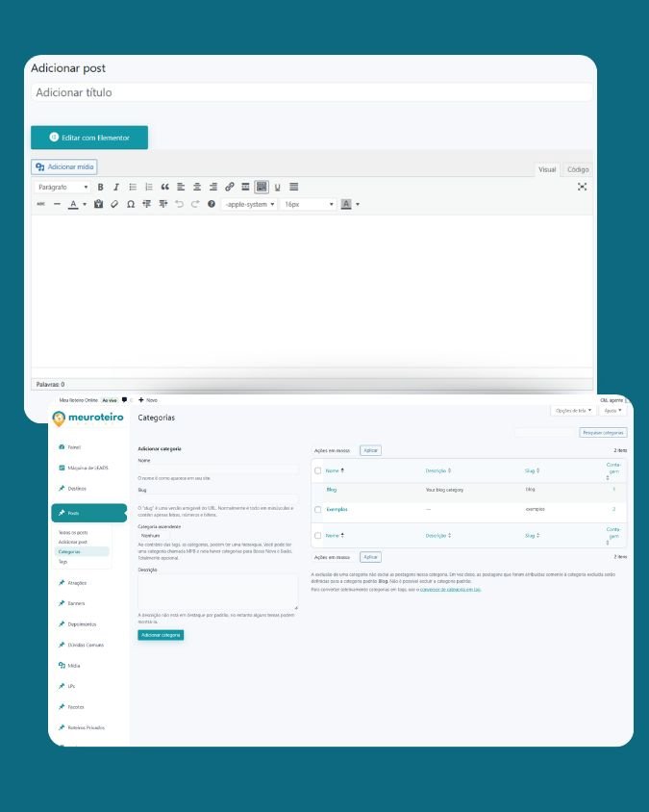Open the keyboard shortcuts help icon

coord(212,204)
